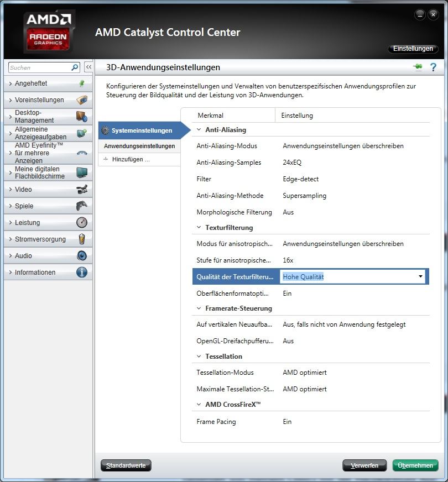
Task: Click the Einstellung column header
Action: pos(297,116)
